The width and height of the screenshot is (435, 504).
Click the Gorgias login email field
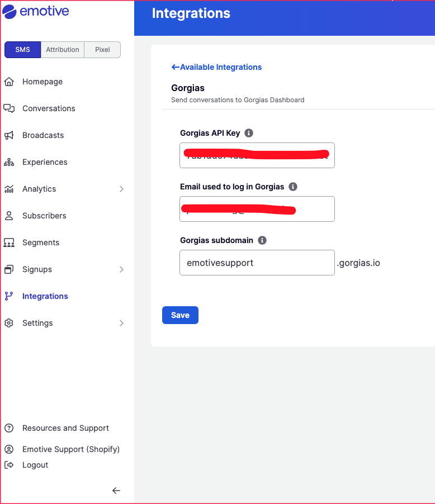[x=257, y=209]
